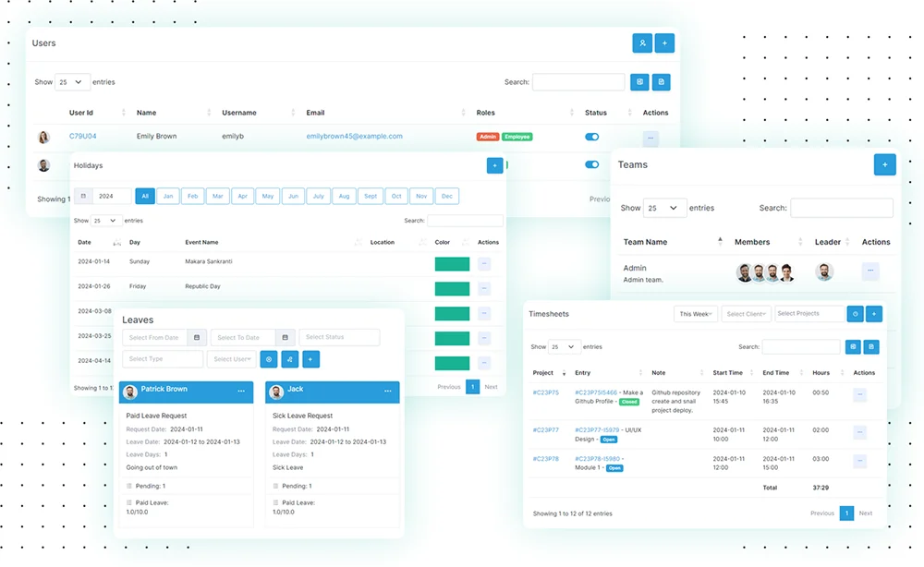Open project link #C23P75 in Timesheets
The height and width of the screenshot is (567, 924).
[x=545, y=392]
